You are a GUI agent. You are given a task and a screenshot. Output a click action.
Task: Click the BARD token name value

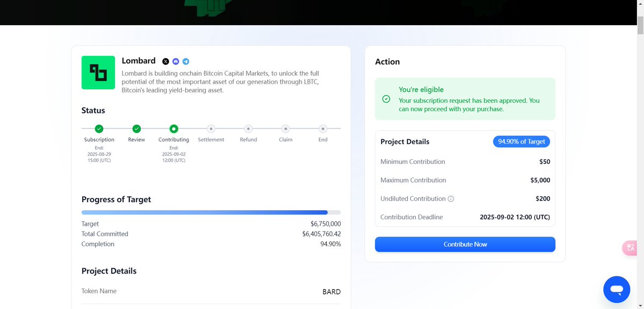coord(332,292)
